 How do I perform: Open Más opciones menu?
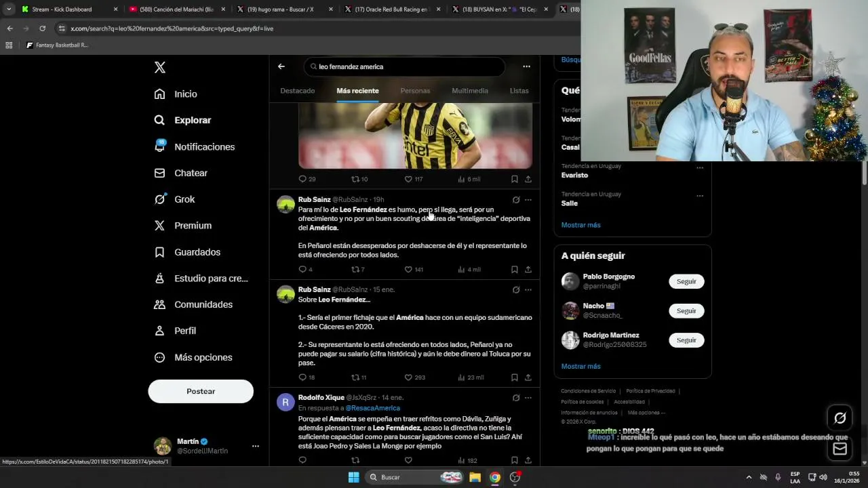coord(193,357)
